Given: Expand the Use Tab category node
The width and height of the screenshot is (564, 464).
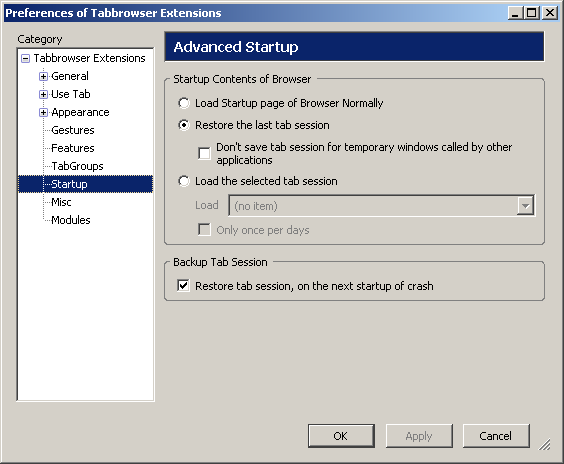Looking at the screenshot, I should click(x=43, y=94).
